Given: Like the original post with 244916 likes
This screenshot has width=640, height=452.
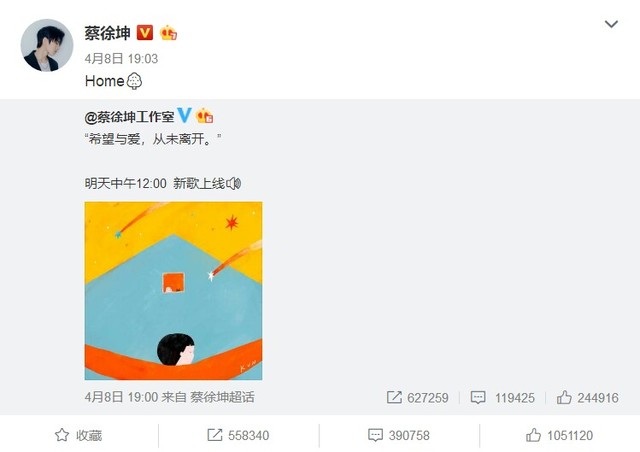Looking at the screenshot, I should [588, 398].
